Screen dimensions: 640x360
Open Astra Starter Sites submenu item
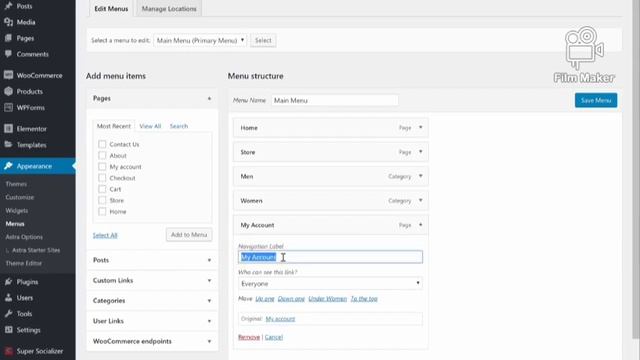click(x=36, y=250)
